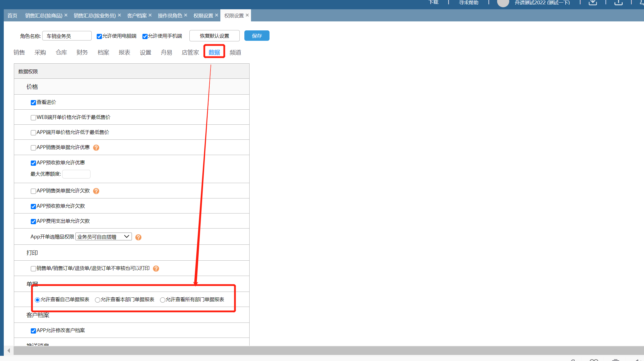Image resolution: width=644 pixels, height=361 pixels.
Task: Select 允许查看自己单据报表 radio
Action: 37,300
